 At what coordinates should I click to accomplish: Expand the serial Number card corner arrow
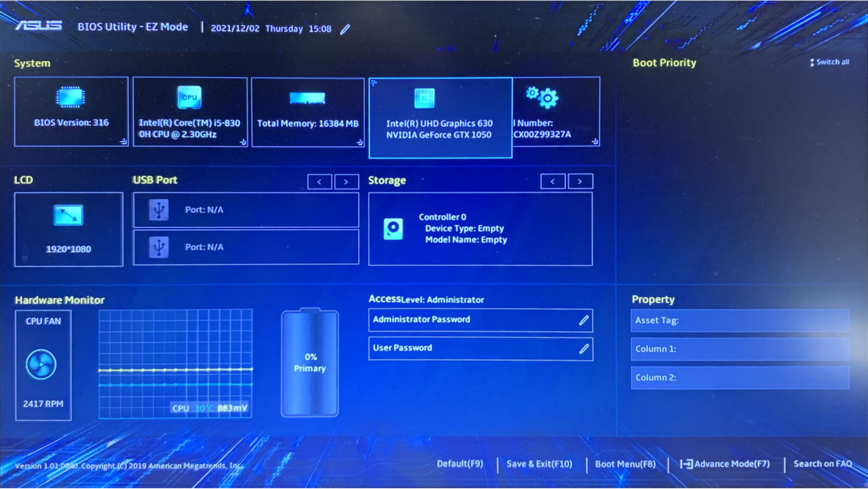[x=595, y=141]
